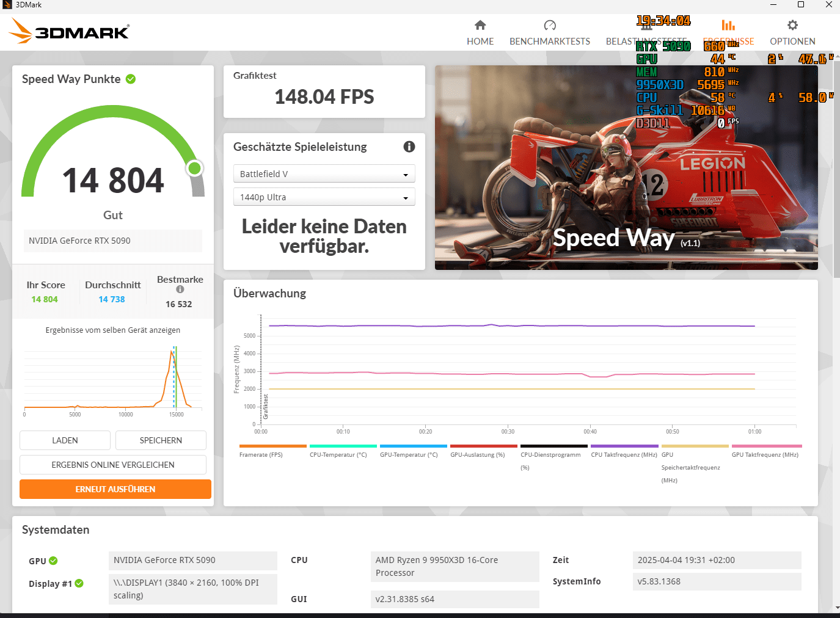The width and height of the screenshot is (840, 618).
Task: Click the Bestmarke value 16 532
Action: coord(179,304)
